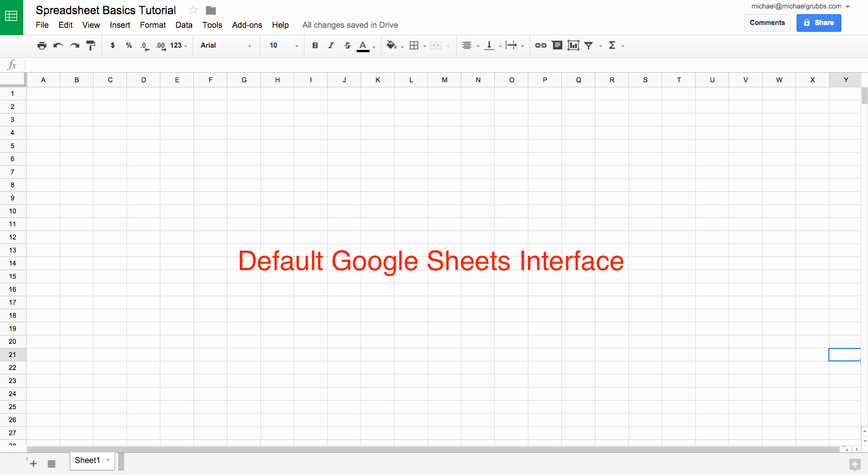Open the font size 10 dropdown
The image size is (868, 475).
point(283,45)
